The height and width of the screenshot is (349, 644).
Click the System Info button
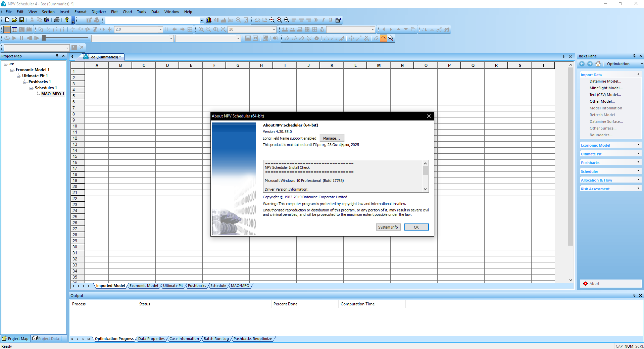click(388, 227)
